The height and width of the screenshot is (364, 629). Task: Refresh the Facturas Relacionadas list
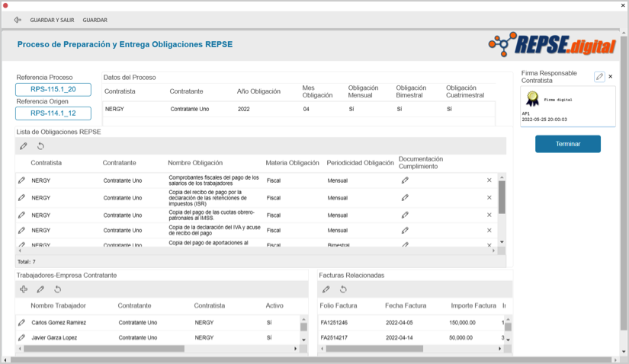(343, 289)
